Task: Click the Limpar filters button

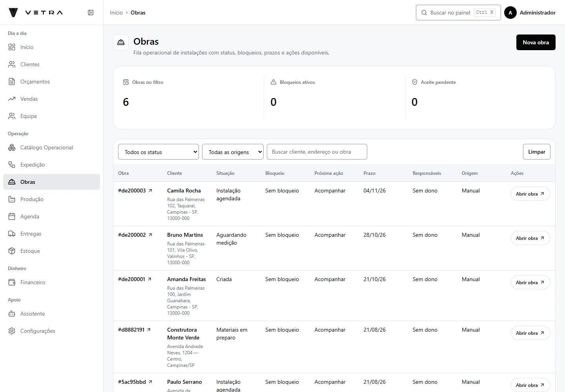Action: 536,152
